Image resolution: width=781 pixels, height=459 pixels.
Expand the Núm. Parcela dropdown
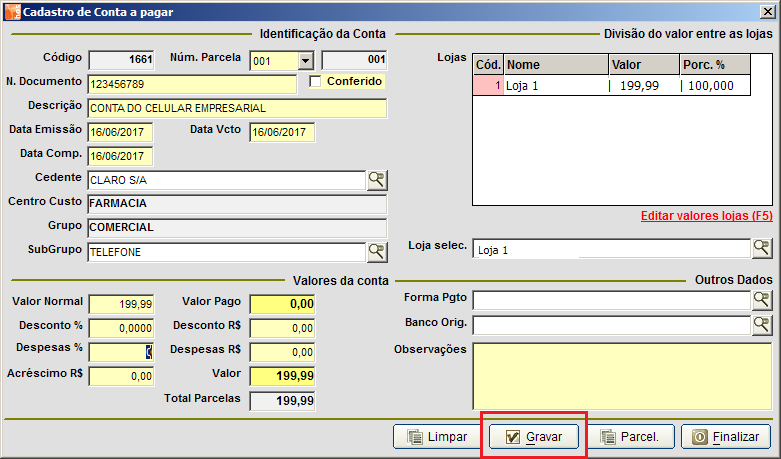[x=306, y=60]
